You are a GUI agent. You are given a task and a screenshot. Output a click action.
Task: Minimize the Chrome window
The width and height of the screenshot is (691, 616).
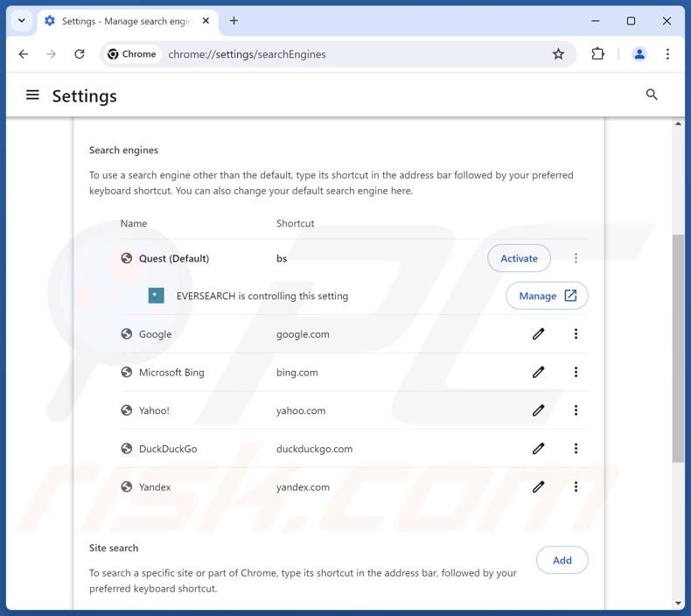coord(595,21)
